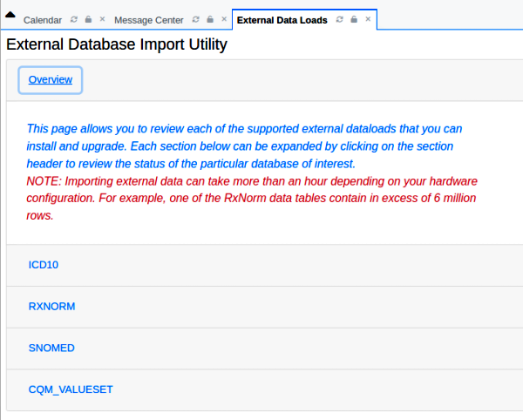The height and width of the screenshot is (420, 523).
Task: Refresh the External Data Loads tab
Action: click(341, 19)
